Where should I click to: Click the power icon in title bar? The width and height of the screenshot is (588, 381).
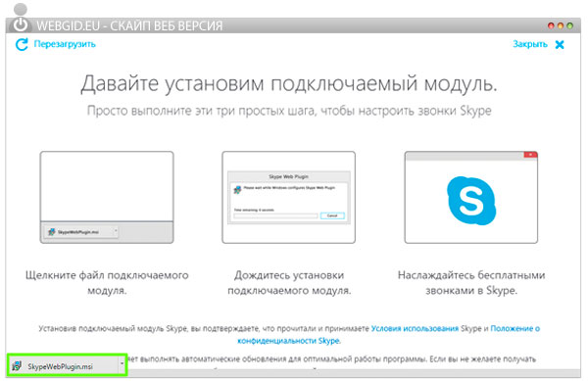click(21, 24)
